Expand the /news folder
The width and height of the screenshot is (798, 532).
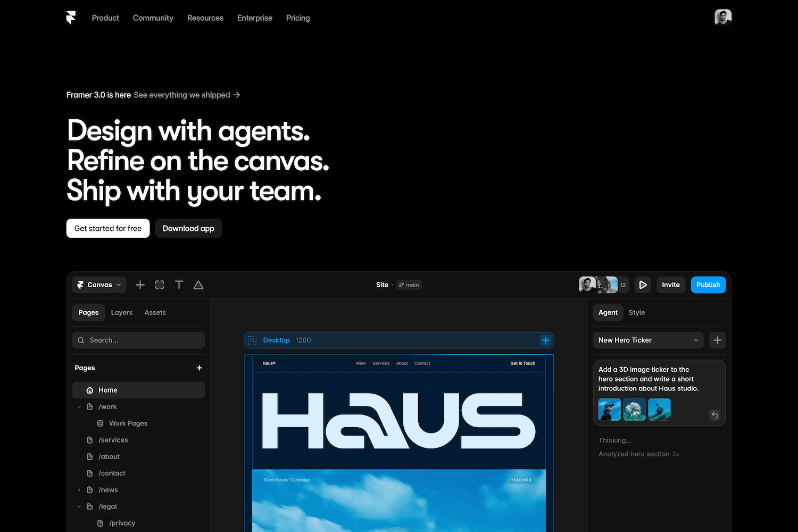[79, 490]
